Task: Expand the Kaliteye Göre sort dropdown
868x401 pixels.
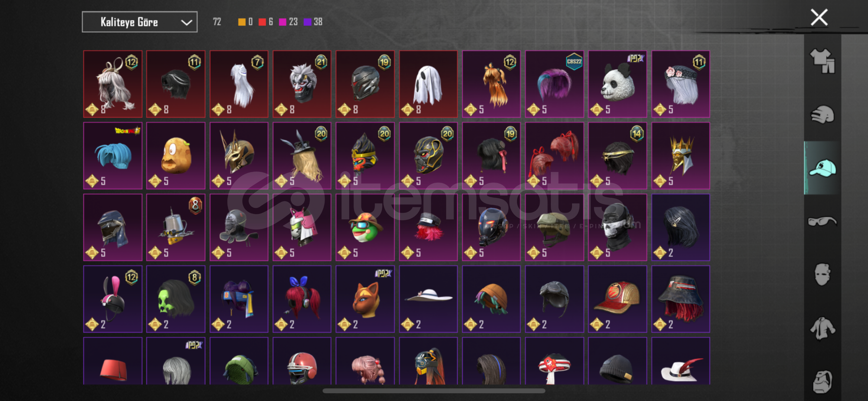Action: pos(140,22)
